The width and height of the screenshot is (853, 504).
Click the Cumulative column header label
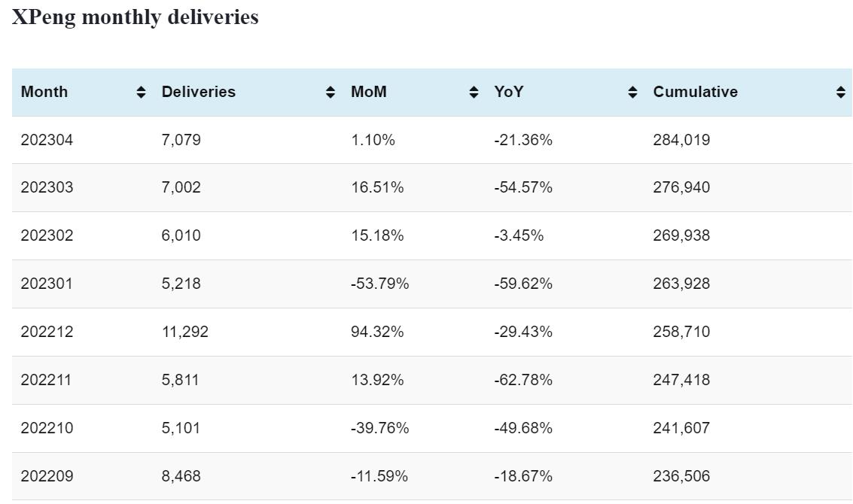click(x=696, y=92)
